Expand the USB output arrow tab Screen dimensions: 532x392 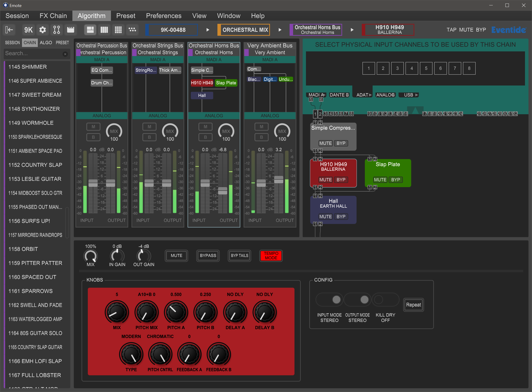click(x=408, y=95)
